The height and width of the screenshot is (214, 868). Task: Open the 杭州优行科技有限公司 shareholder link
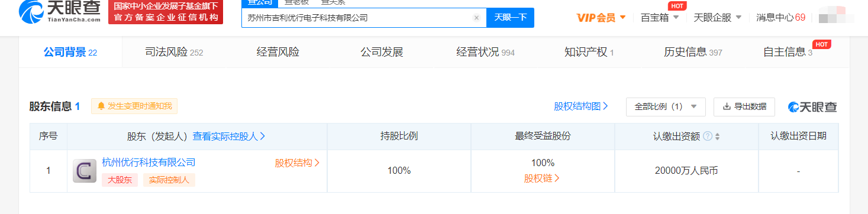(x=149, y=162)
